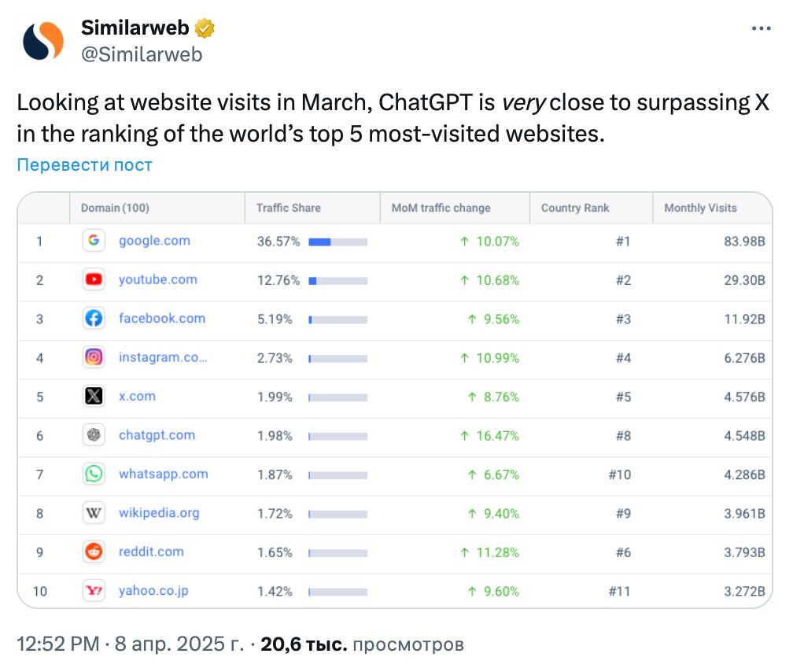The height and width of the screenshot is (672, 793).
Task: Click the wikipedia.org domain link
Action: point(159,513)
